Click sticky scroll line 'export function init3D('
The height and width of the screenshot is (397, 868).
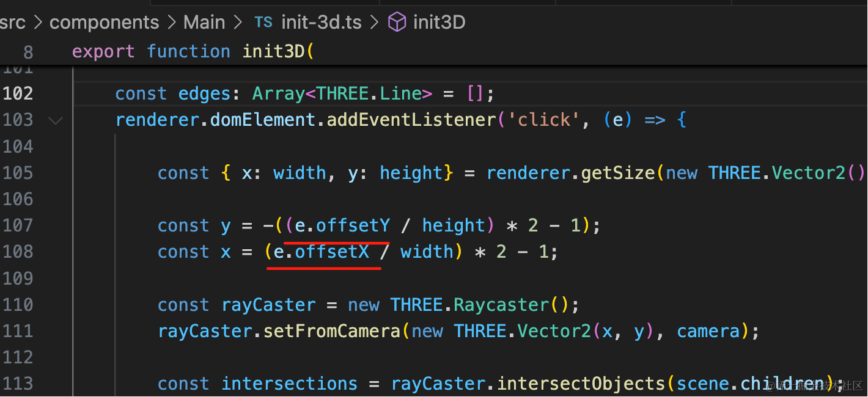click(x=193, y=51)
